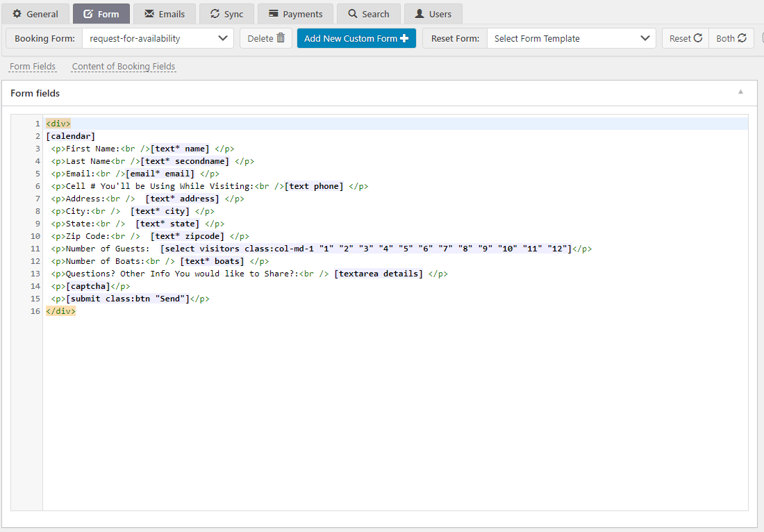This screenshot has width=764, height=532.
Task: Click the Address code line
Action: point(148,199)
